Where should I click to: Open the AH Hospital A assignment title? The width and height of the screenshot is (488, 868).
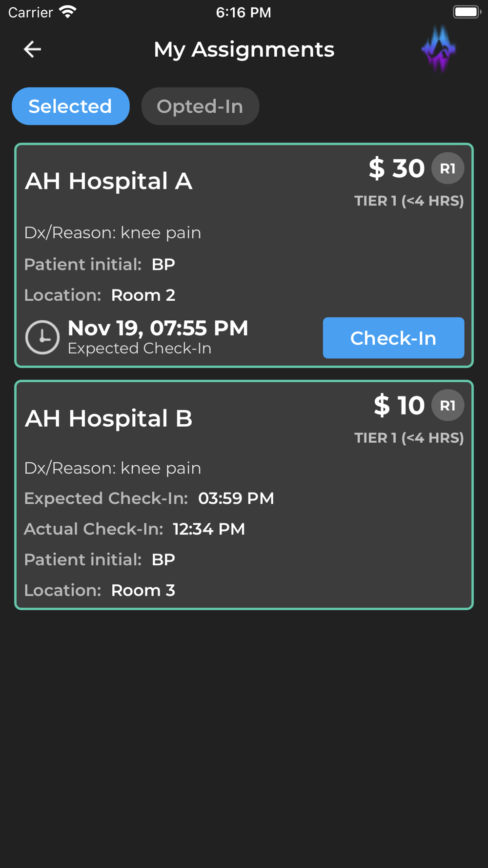click(109, 181)
